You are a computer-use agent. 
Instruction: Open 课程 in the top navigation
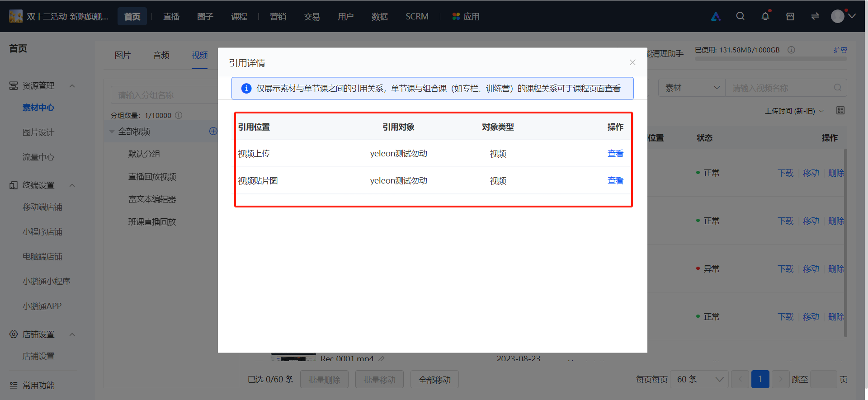[239, 16]
